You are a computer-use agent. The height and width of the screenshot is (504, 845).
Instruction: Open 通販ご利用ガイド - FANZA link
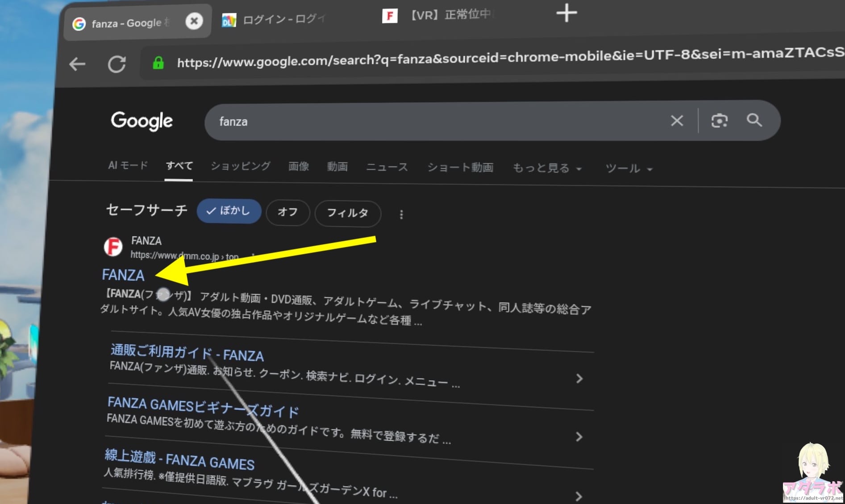(187, 353)
